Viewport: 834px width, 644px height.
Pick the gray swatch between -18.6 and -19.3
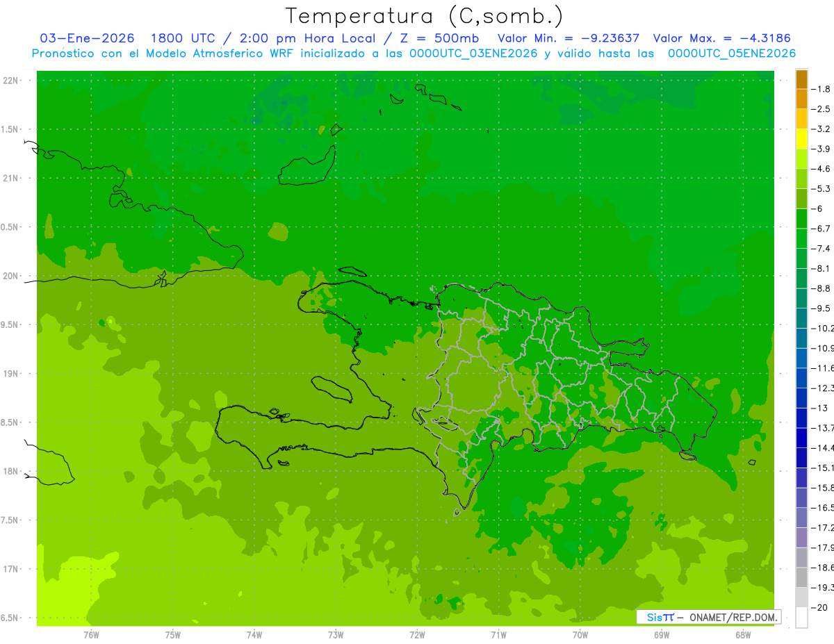point(801,577)
